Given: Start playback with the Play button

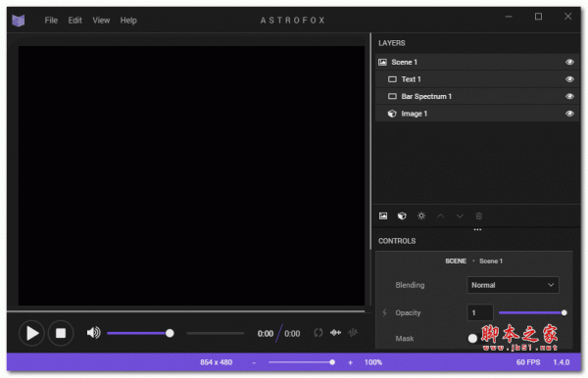Looking at the screenshot, I should click(32, 333).
